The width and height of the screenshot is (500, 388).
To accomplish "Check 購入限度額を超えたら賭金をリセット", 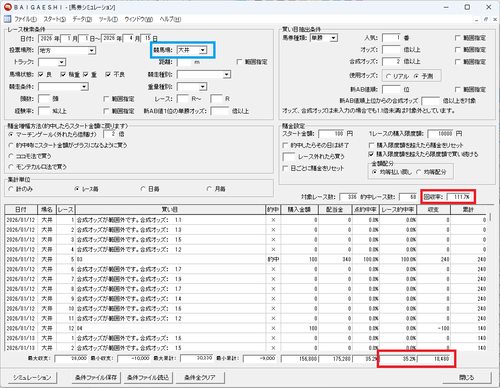I will [371, 145].
